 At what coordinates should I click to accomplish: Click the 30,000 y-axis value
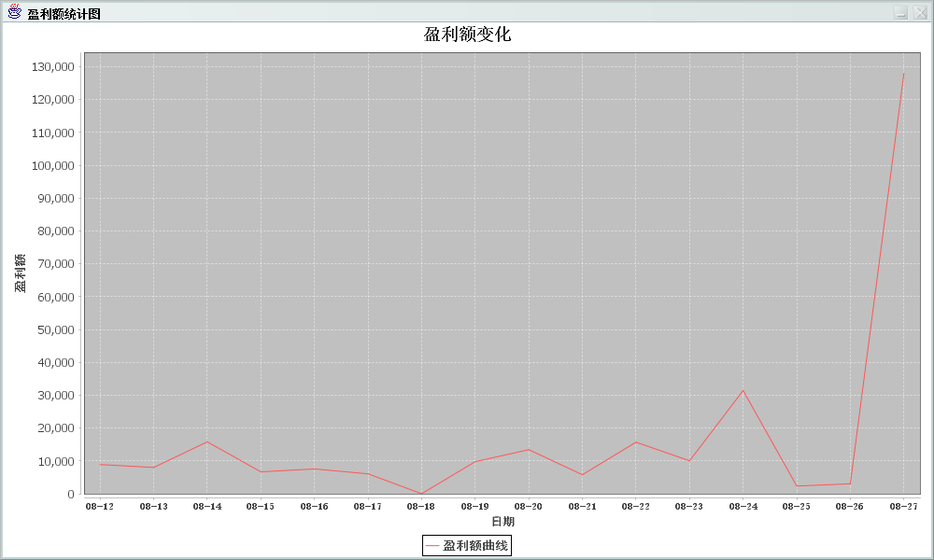56,395
